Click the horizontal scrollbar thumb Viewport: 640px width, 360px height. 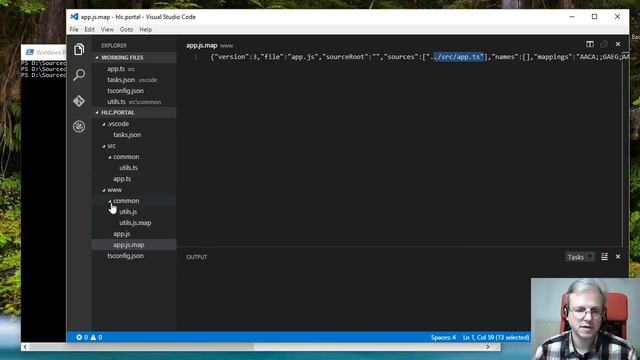coord(141,347)
